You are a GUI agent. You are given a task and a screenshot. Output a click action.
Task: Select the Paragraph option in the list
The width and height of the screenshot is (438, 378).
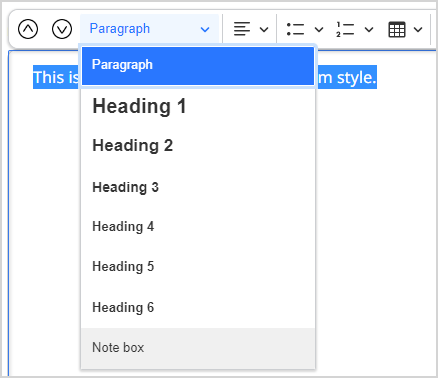point(198,66)
